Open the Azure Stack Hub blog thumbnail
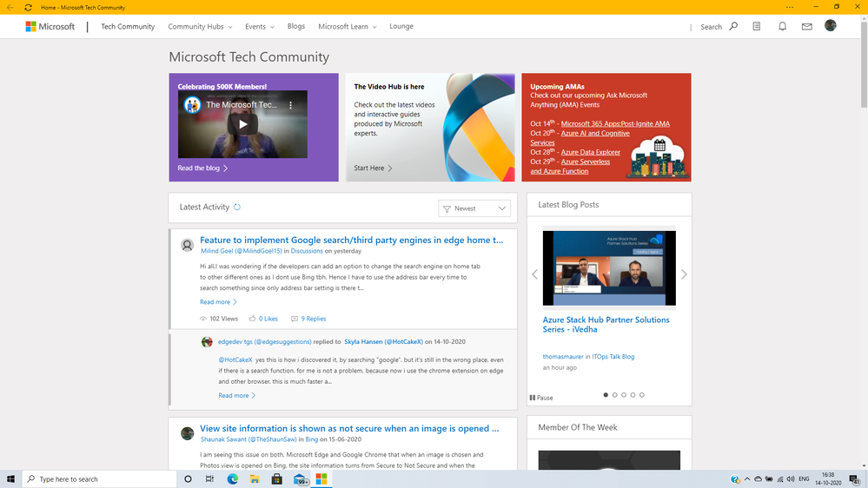This screenshot has height=488, width=868. (x=609, y=267)
